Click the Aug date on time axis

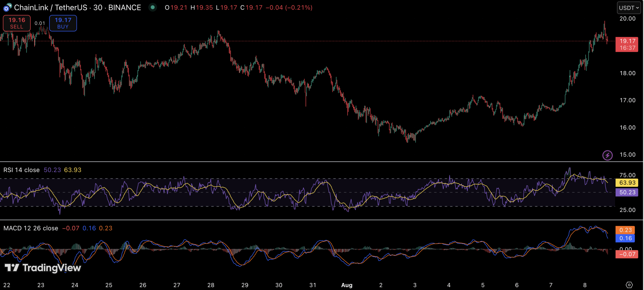click(347, 285)
